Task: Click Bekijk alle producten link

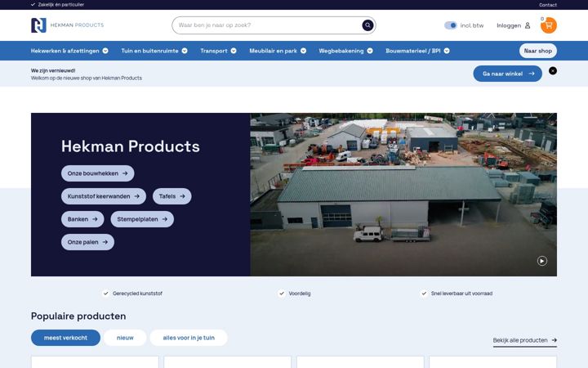Action: point(524,340)
